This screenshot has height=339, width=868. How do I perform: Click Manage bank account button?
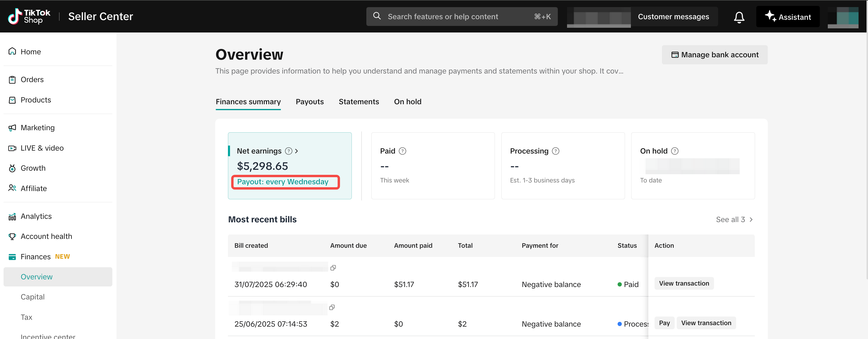pos(714,55)
